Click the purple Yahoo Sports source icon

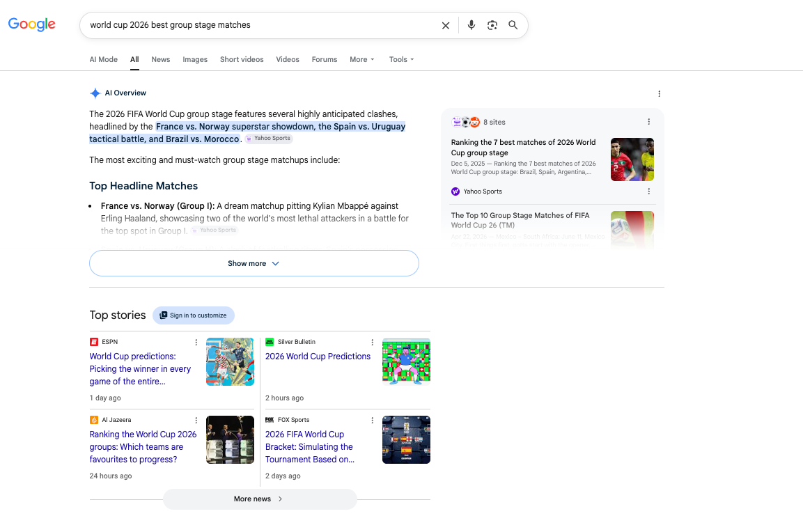[455, 191]
